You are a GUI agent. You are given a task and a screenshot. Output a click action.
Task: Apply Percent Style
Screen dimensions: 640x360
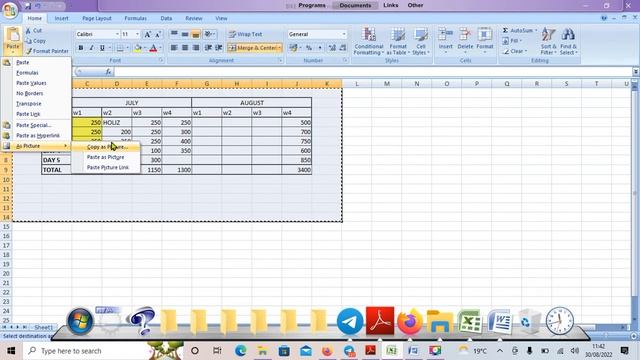(309, 48)
